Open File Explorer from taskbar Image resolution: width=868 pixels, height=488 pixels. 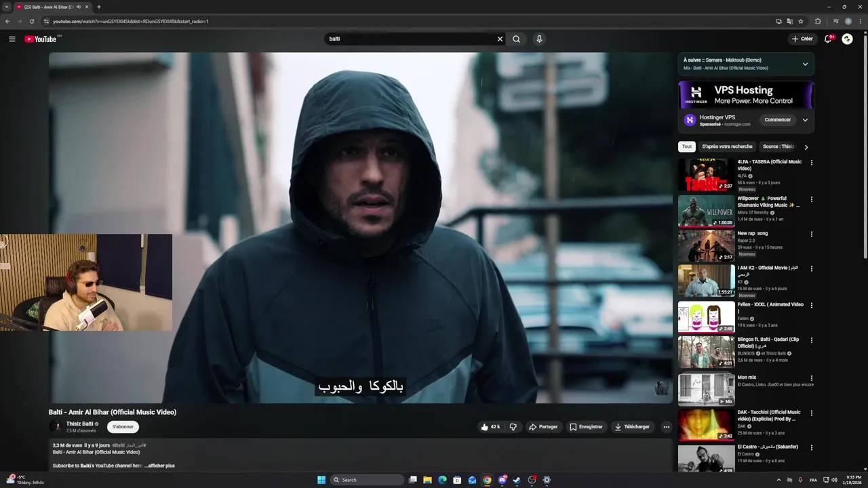pos(427,480)
